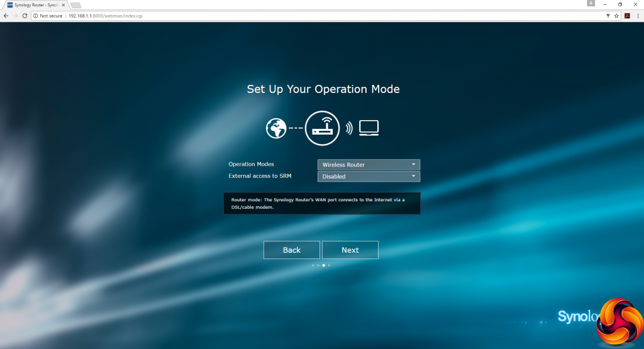This screenshot has height=349, width=644.
Task: Go back using browser back arrow
Action: pyautogui.click(x=6, y=16)
